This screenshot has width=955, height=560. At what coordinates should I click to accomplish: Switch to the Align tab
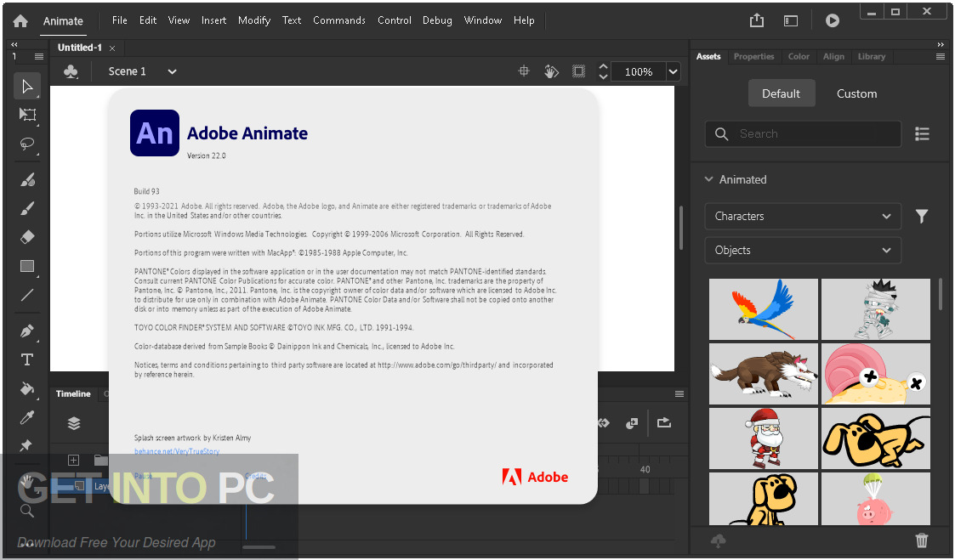[x=833, y=56]
